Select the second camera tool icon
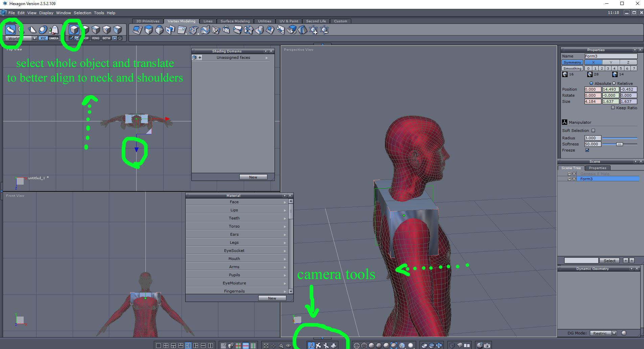The image size is (644, 349). (318, 345)
